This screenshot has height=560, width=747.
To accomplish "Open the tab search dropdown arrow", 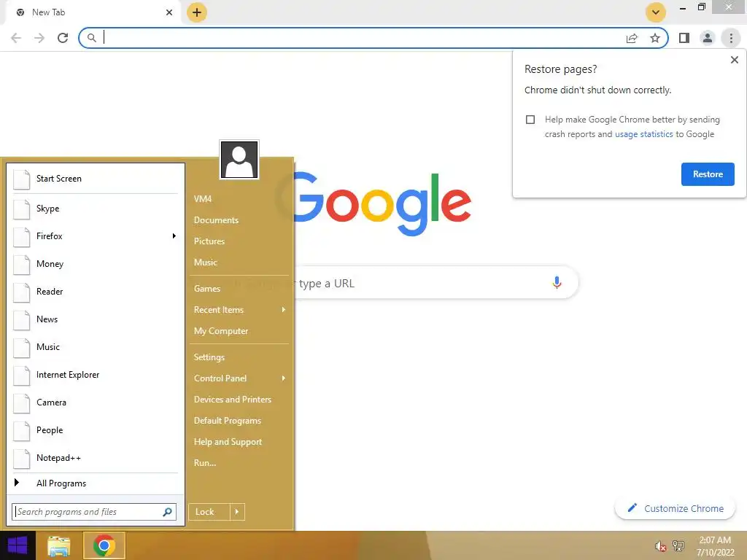I will pos(656,12).
